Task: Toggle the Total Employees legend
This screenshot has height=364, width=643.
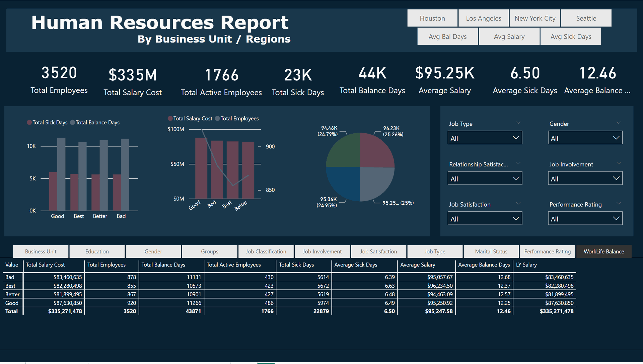Action: (x=237, y=118)
